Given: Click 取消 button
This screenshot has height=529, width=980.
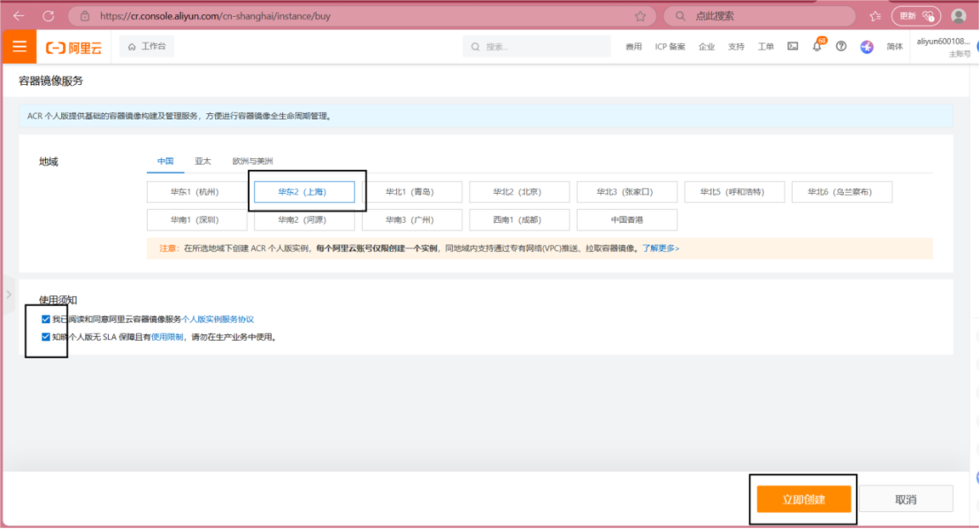Looking at the screenshot, I should 906,500.
